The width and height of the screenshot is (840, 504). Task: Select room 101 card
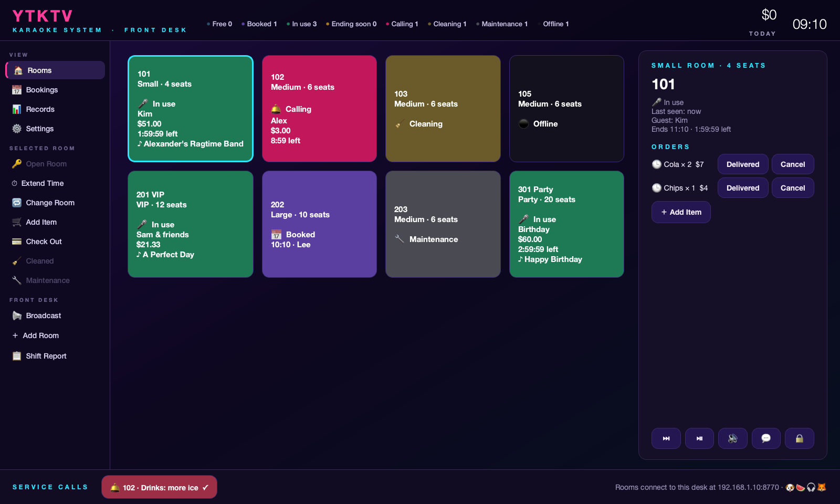[191, 109]
